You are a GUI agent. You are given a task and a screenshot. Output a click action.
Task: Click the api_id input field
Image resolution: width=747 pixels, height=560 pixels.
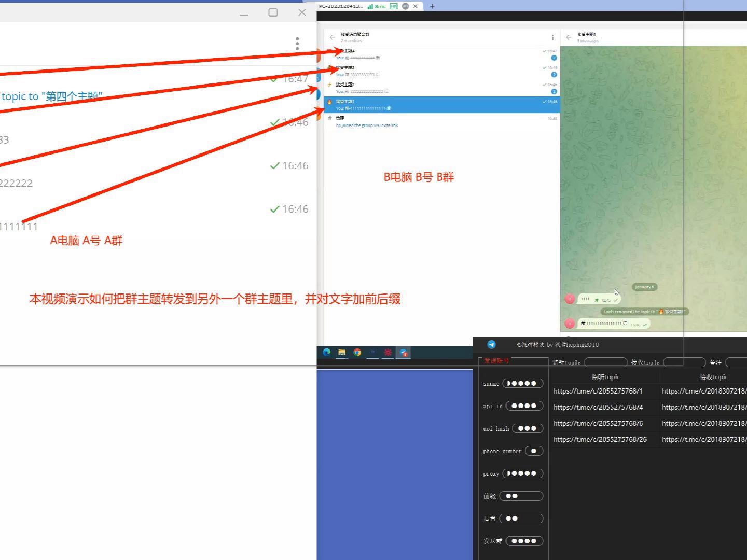pos(524,406)
